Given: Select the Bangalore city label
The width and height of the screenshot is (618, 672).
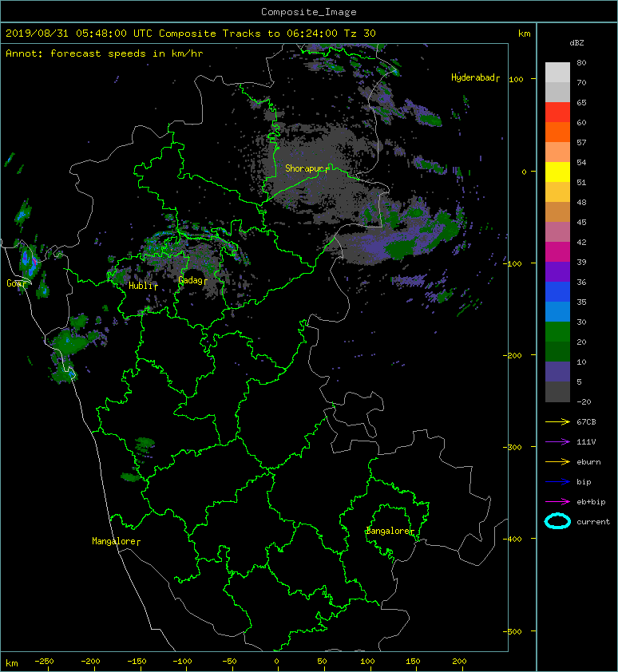Looking at the screenshot, I should (390, 531).
